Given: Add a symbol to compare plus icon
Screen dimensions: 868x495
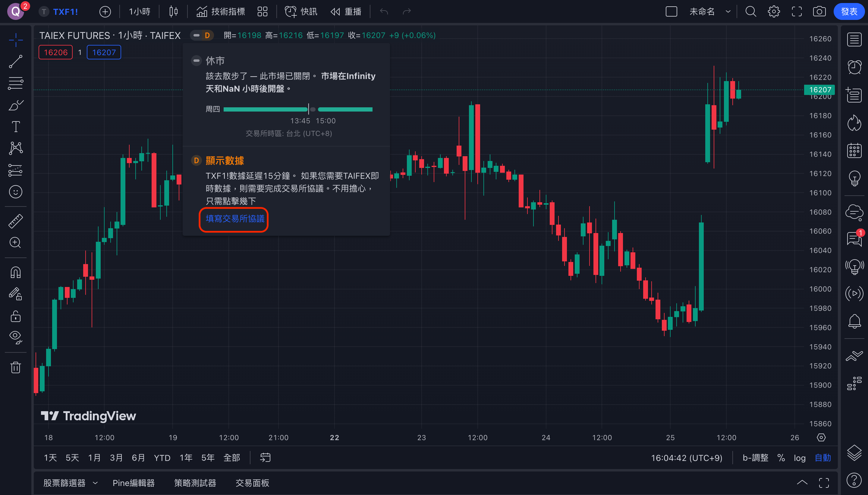Looking at the screenshot, I should (105, 11).
